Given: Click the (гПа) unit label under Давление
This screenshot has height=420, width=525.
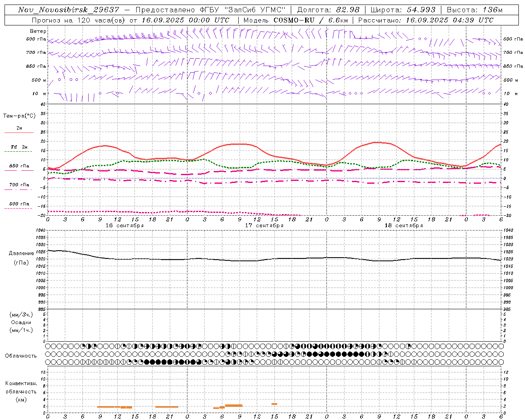Looking at the screenshot, I should coord(21,263).
